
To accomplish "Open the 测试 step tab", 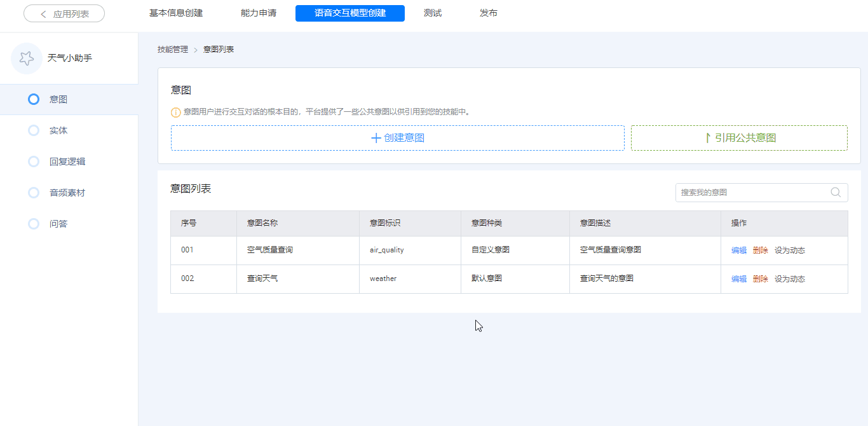I will 433,13.
